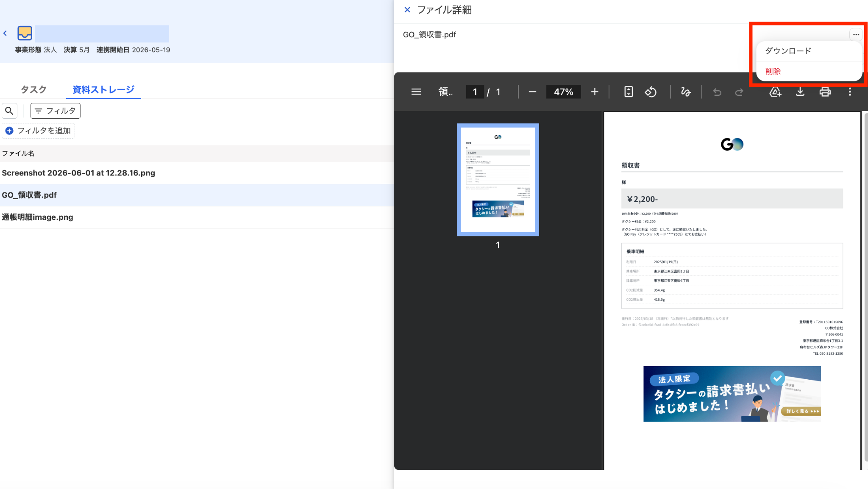This screenshot has width=868, height=489.
Task: Select the page 1 thumbnail
Action: click(498, 180)
